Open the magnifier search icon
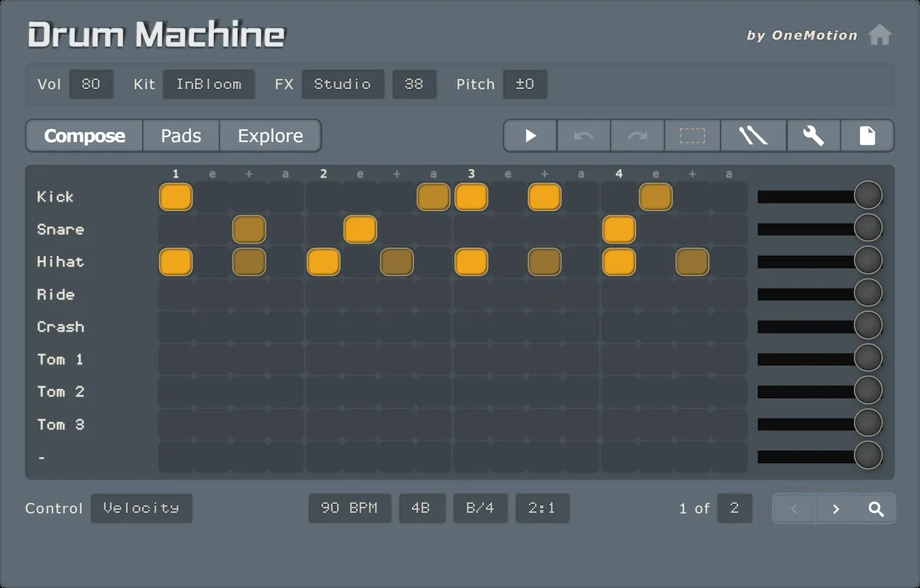This screenshot has width=920, height=588. 875,509
